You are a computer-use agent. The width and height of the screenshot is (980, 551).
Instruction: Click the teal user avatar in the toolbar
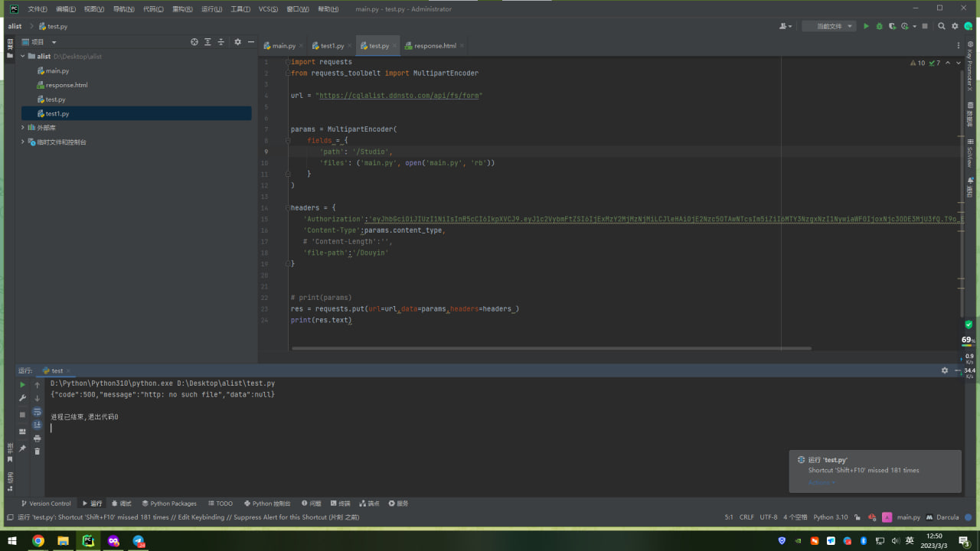pos(968,26)
